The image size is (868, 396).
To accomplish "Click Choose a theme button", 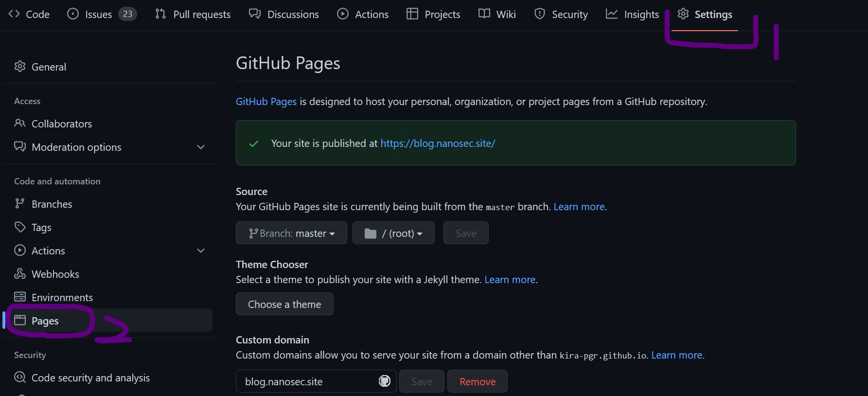I will [284, 304].
